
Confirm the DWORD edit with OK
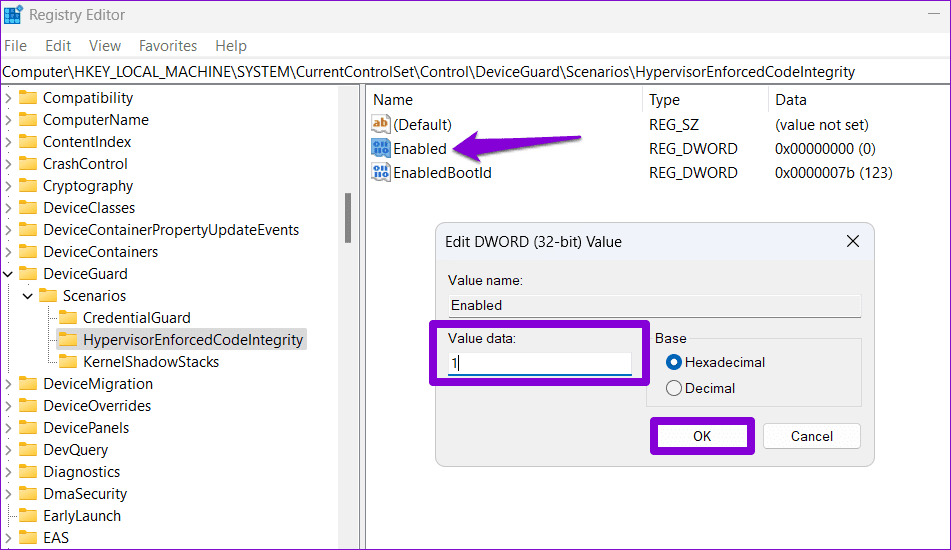pos(702,436)
